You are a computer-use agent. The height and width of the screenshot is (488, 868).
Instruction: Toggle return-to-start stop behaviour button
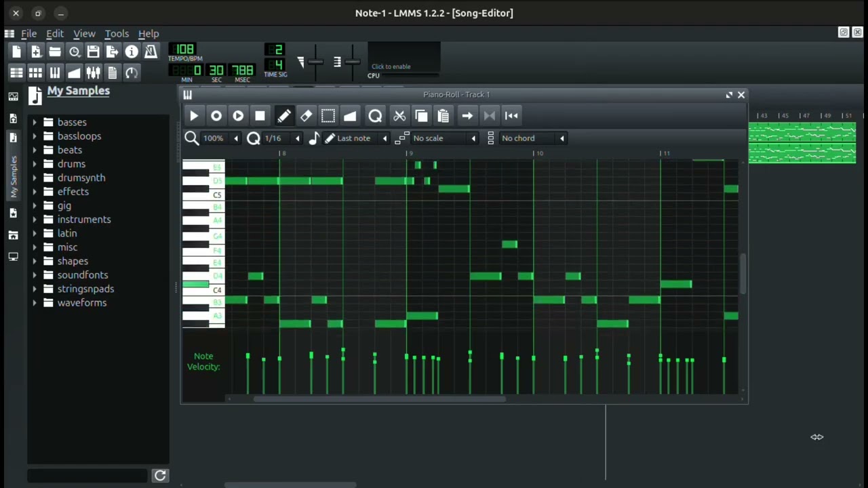point(511,116)
